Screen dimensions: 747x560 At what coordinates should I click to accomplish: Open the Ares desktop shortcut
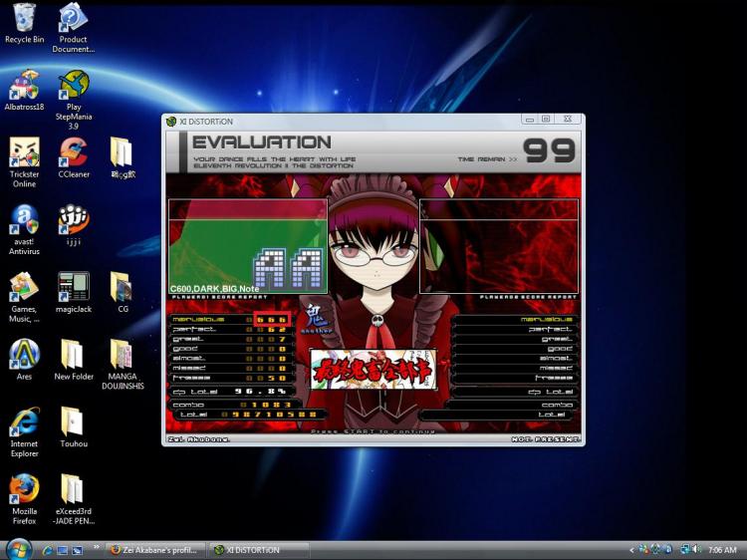(24, 354)
